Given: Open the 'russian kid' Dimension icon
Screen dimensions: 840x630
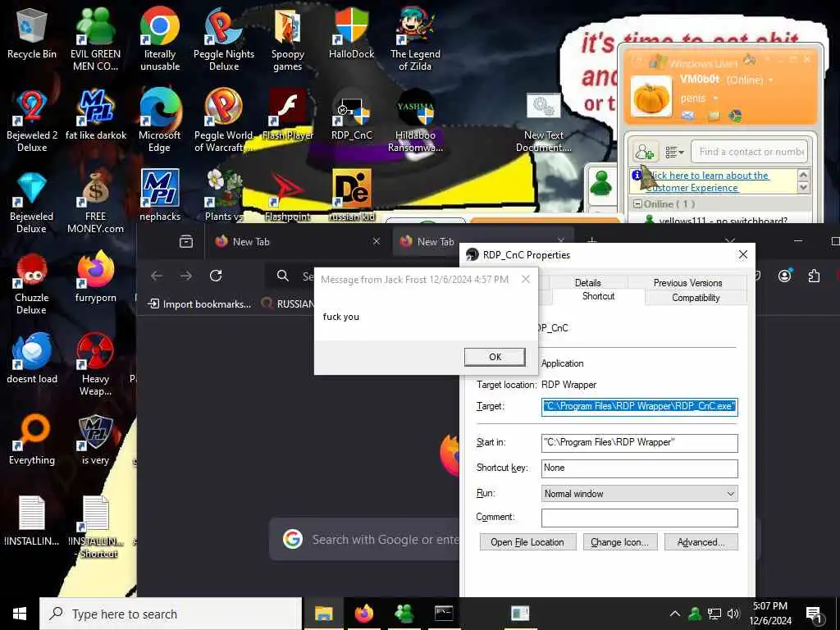Looking at the screenshot, I should [x=351, y=195].
